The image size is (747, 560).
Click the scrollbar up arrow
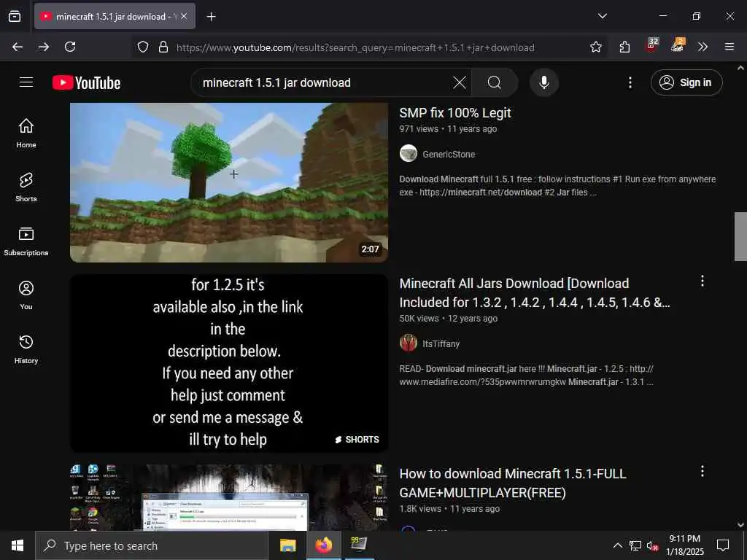[740, 68]
